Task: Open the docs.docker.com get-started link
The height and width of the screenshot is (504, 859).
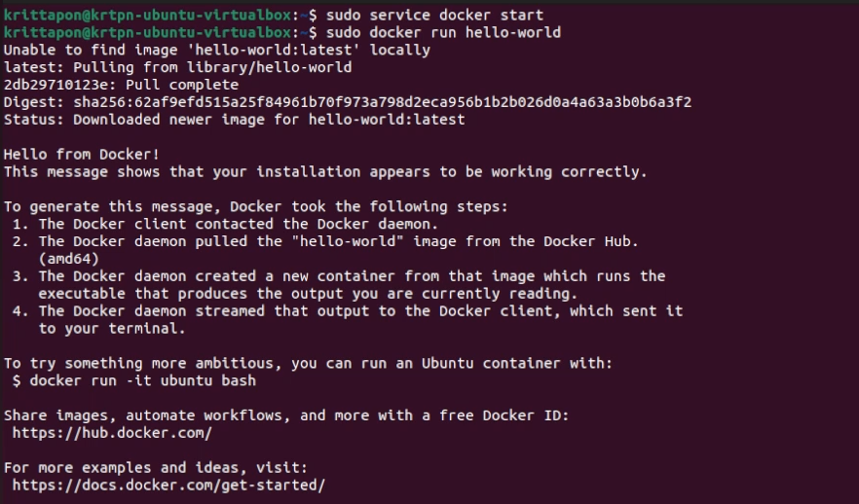Action: tap(168, 485)
